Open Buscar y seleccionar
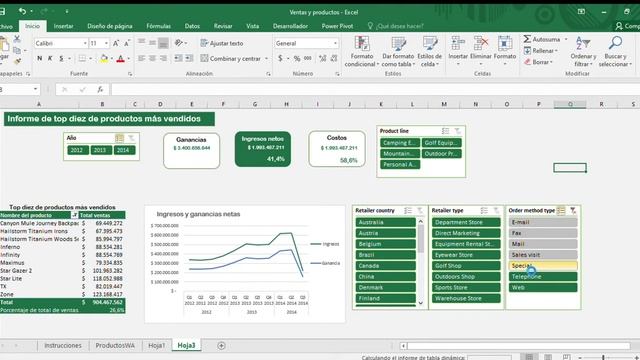 615,51
